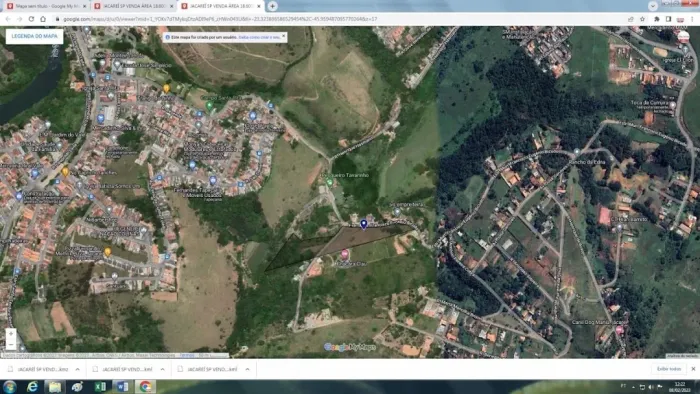Open the Windows Start menu

click(9, 386)
